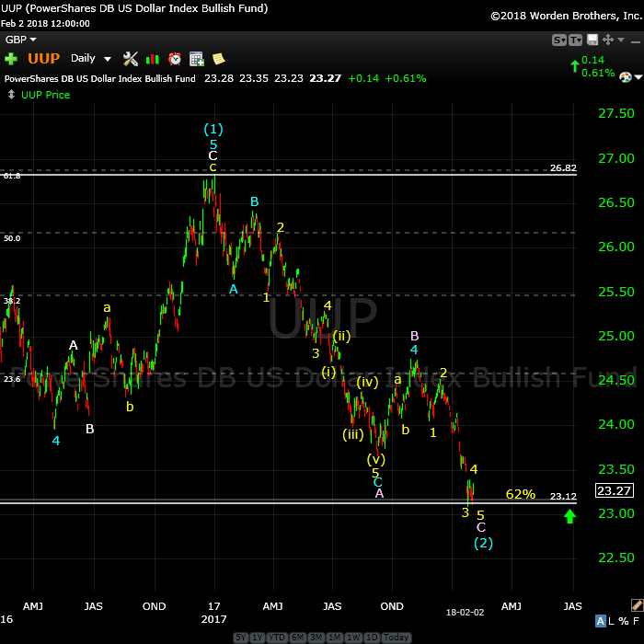
Task: Click the orange UUP ticker symbol
Action: 44,58
